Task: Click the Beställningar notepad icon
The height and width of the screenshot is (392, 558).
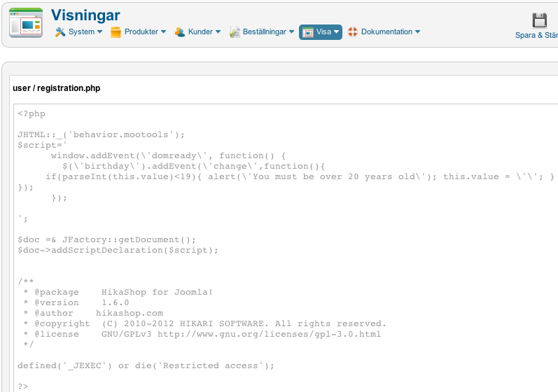Action: click(x=235, y=32)
